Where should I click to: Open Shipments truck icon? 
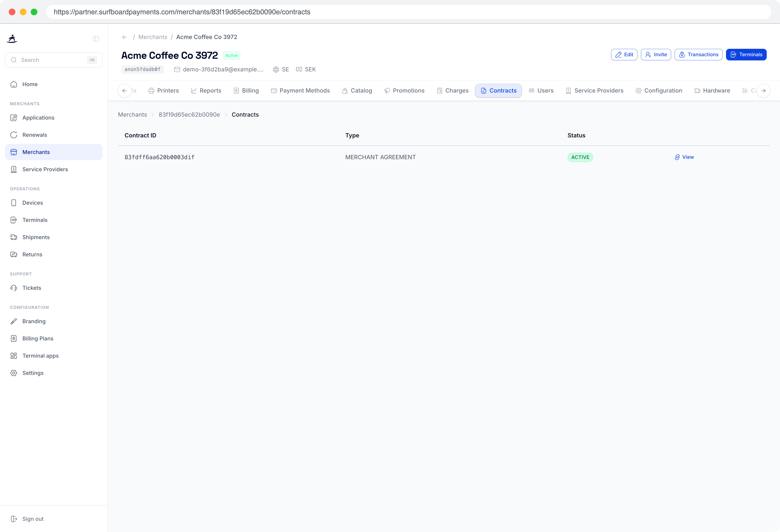click(14, 237)
